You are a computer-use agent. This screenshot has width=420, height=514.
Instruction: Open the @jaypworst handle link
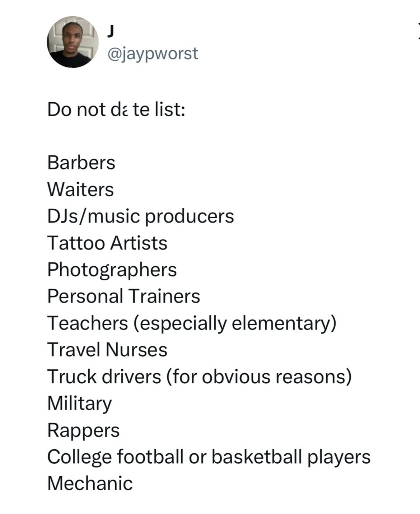153,53
